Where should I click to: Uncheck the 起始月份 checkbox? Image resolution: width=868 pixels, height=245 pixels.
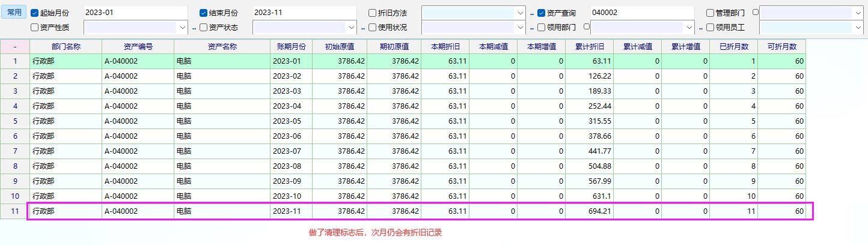click(x=34, y=13)
